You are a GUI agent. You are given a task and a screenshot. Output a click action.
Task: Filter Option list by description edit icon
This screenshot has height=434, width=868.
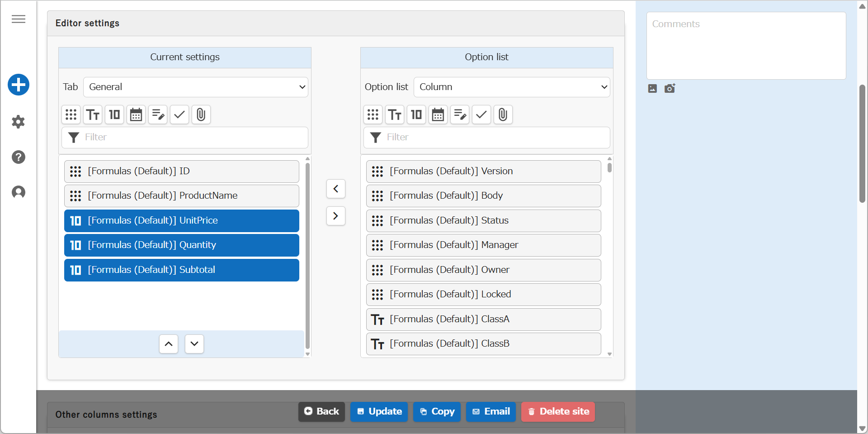click(460, 114)
